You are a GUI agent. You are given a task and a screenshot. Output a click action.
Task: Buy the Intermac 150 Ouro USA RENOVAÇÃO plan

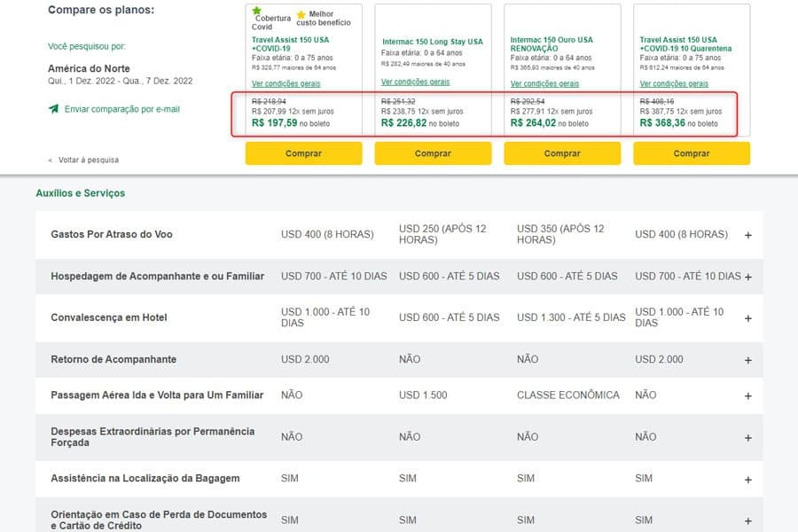(562, 153)
